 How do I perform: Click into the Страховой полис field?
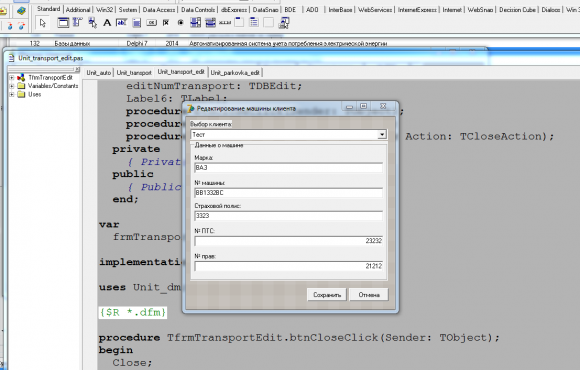(x=289, y=216)
